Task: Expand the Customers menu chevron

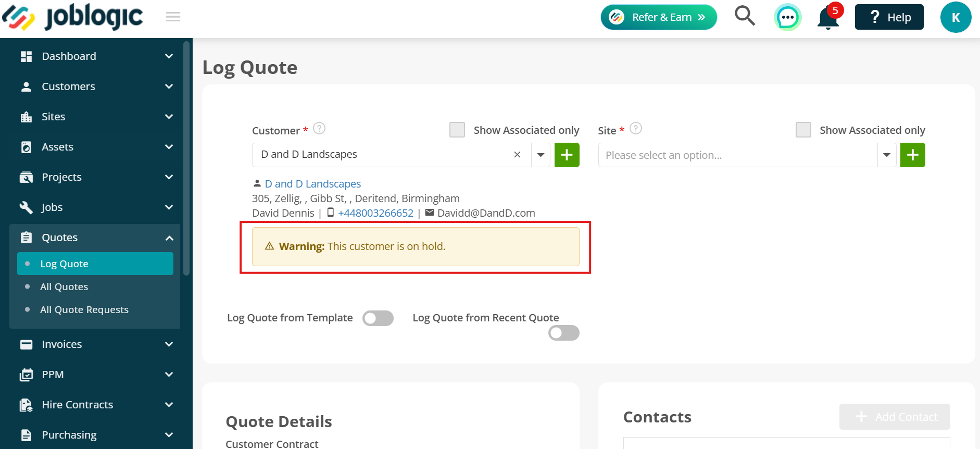Action: tap(169, 86)
